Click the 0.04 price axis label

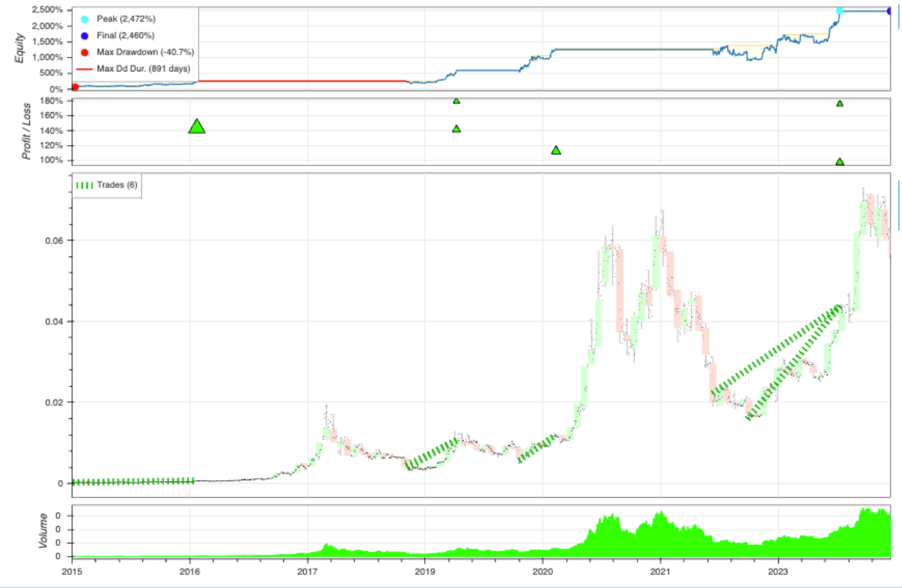point(54,321)
